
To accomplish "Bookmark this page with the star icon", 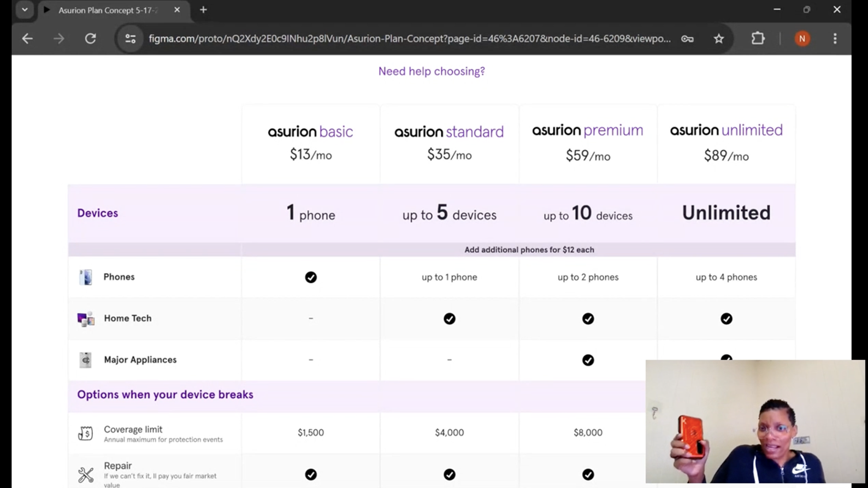I will click(x=719, y=39).
